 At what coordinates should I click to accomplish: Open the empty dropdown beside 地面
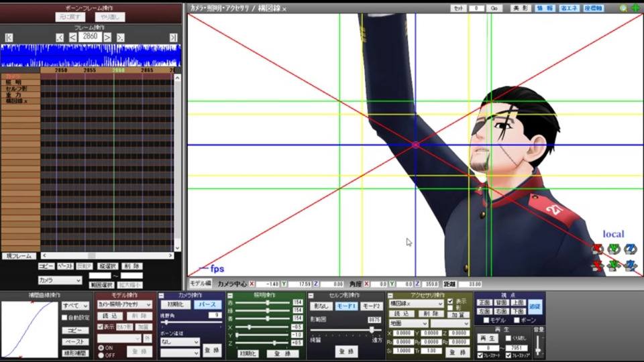449,323
